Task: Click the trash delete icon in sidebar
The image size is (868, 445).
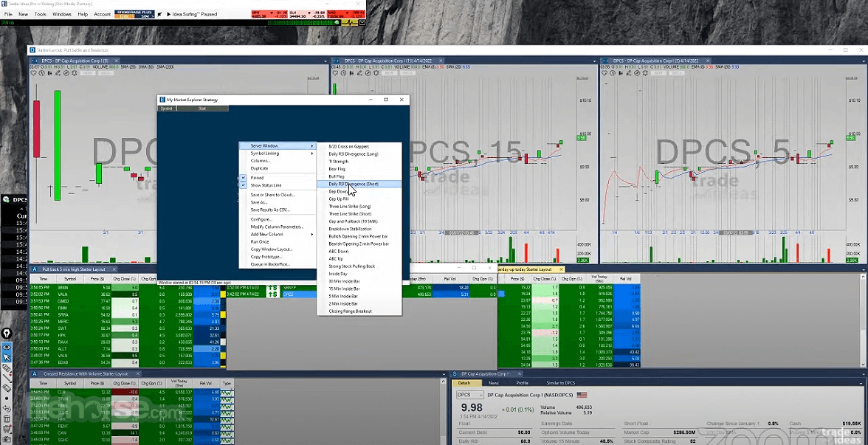Action: click(x=6, y=419)
